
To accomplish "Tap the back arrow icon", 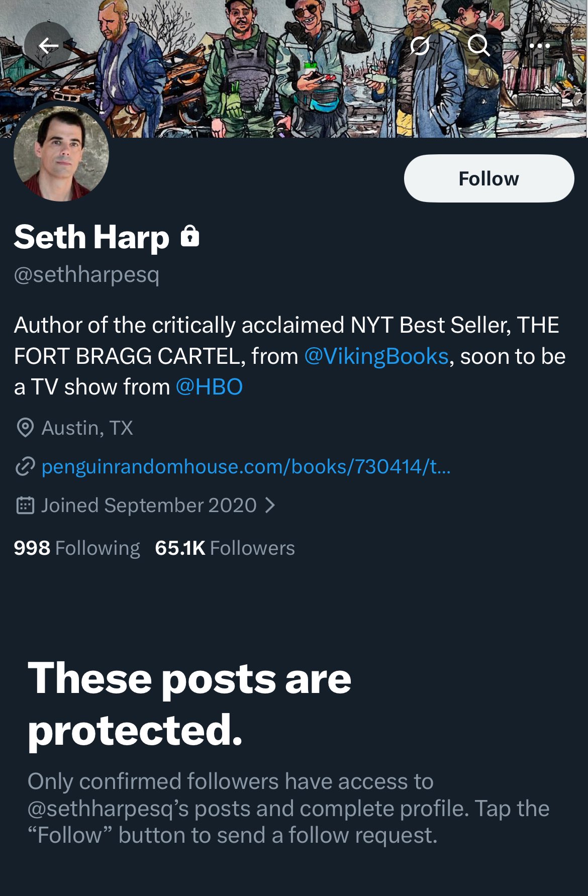I will pos(48,46).
